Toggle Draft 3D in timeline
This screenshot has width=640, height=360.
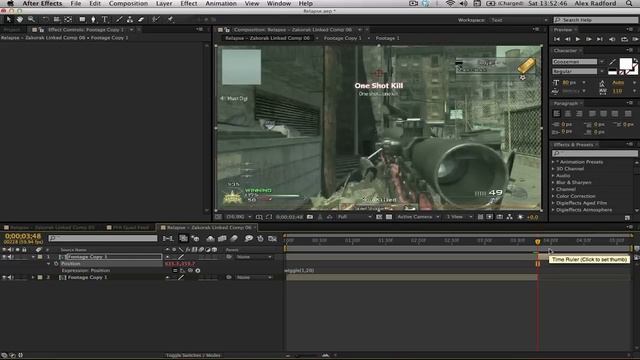tap(195, 238)
